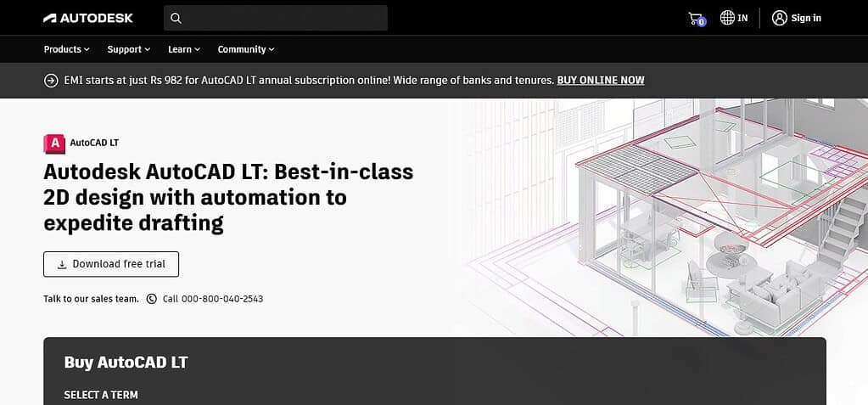Viewport: 868px width, 405px height.
Task: Click the AutoCAD LT product label
Action: point(94,143)
